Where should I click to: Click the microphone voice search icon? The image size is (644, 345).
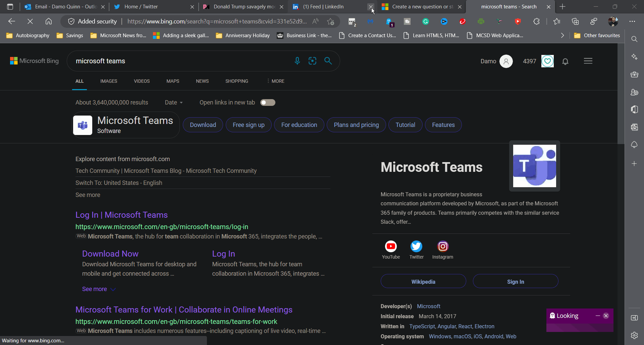point(297,61)
